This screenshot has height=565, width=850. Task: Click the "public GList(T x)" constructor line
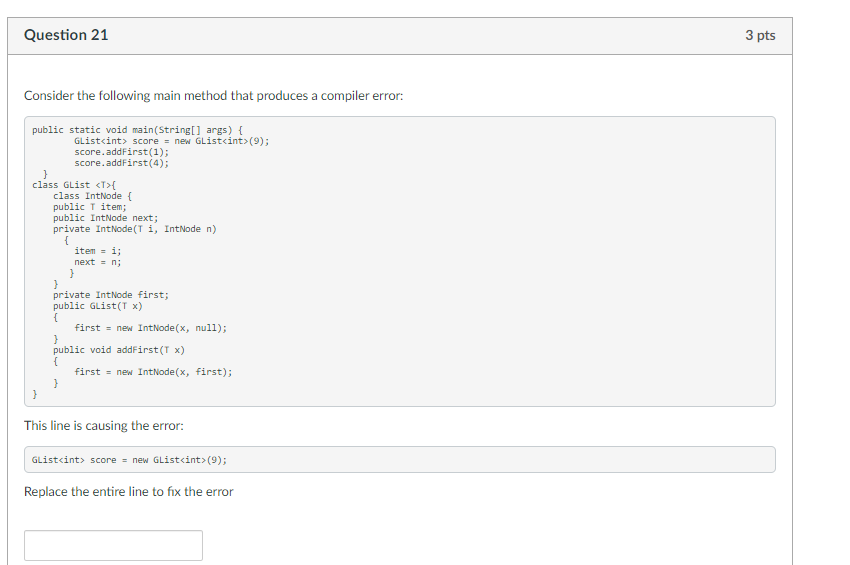(98, 306)
